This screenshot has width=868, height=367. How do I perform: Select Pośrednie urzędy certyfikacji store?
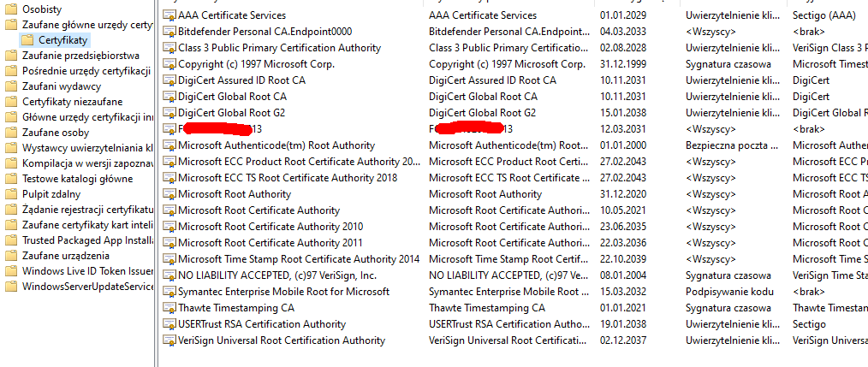[86, 71]
